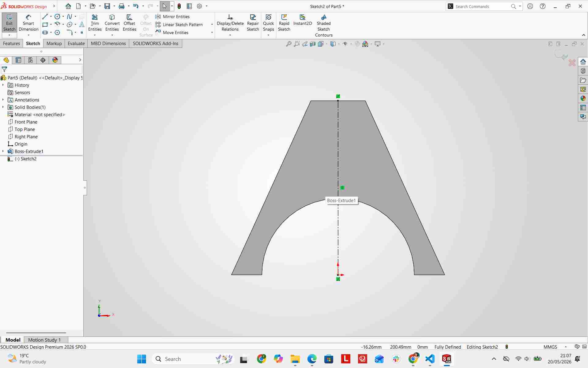Switch to the Markup tab
Image resolution: width=588 pixels, height=368 pixels.
click(54, 44)
